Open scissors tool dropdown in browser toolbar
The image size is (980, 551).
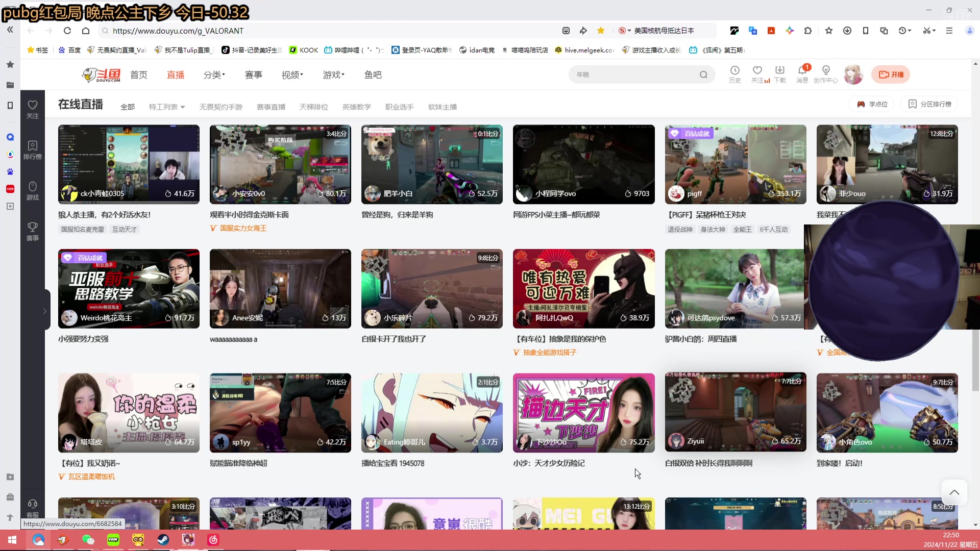tap(929, 31)
